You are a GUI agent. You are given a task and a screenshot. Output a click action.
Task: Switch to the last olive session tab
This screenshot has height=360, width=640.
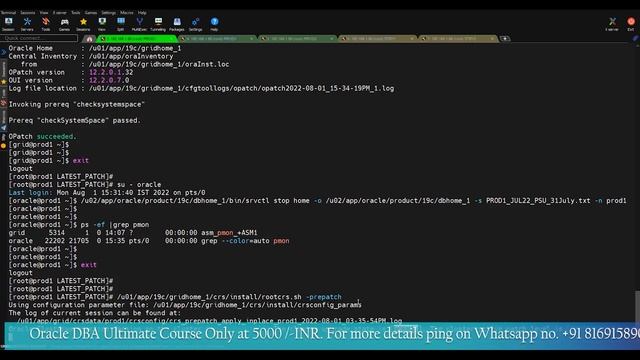click(458, 39)
